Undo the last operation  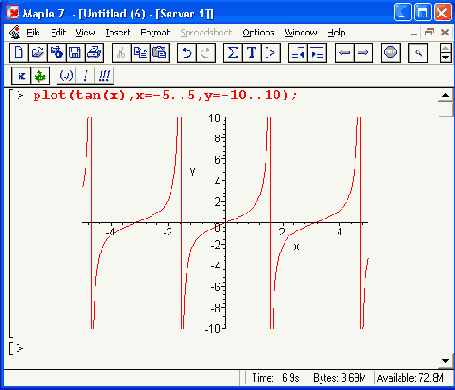187,53
